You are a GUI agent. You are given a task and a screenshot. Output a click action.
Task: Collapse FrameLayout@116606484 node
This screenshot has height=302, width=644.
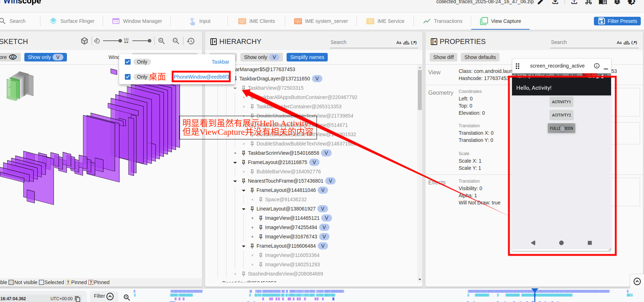(x=244, y=246)
